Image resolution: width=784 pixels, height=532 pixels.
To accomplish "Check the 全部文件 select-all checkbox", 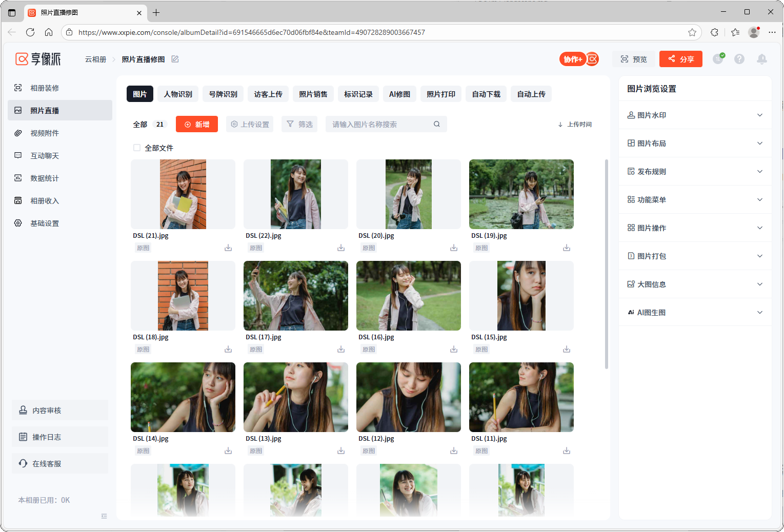I will (x=137, y=148).
